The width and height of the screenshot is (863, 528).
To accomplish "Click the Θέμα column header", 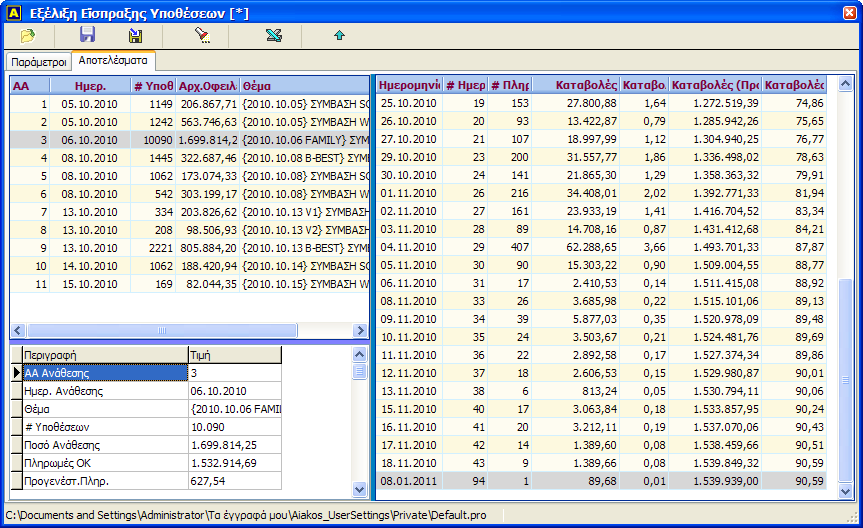I will point(304,85).
